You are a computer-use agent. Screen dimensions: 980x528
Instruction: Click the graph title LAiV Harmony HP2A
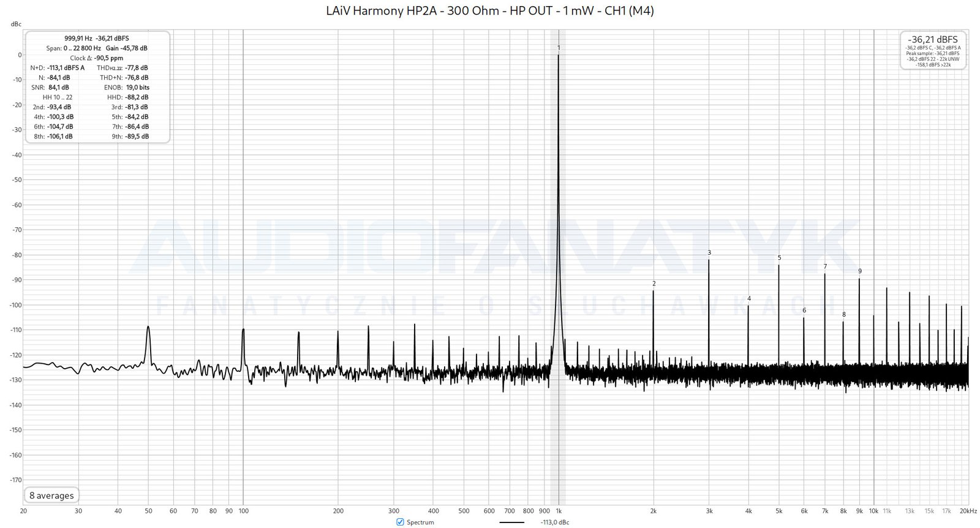(x=490, y=10)
